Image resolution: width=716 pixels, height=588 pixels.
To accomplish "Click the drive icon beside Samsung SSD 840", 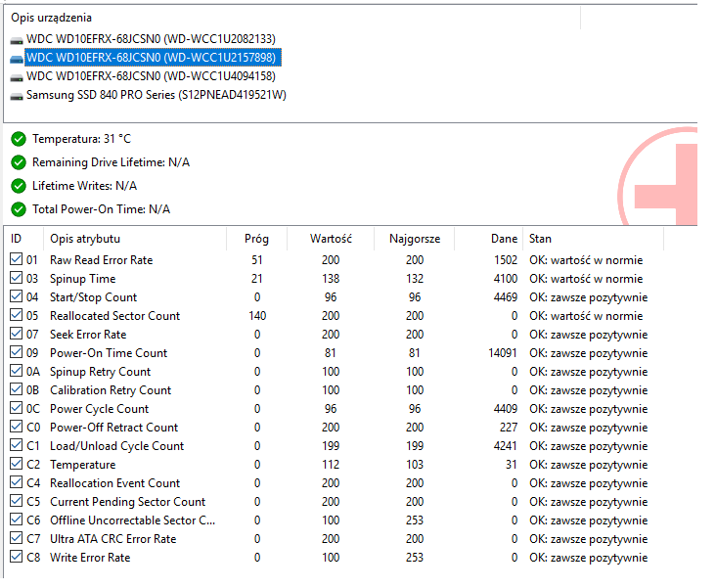I will pos(17,97).
